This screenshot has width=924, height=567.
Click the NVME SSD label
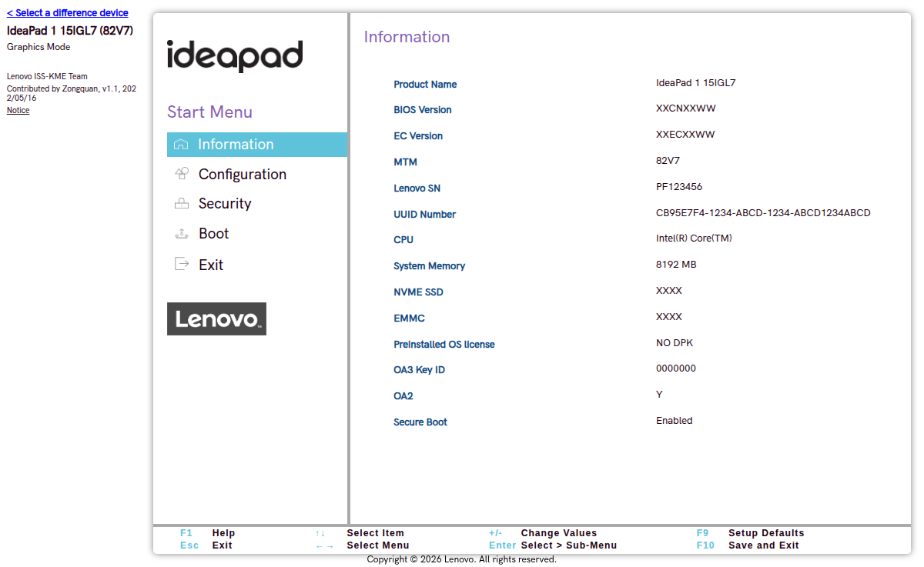pos(418,292)
